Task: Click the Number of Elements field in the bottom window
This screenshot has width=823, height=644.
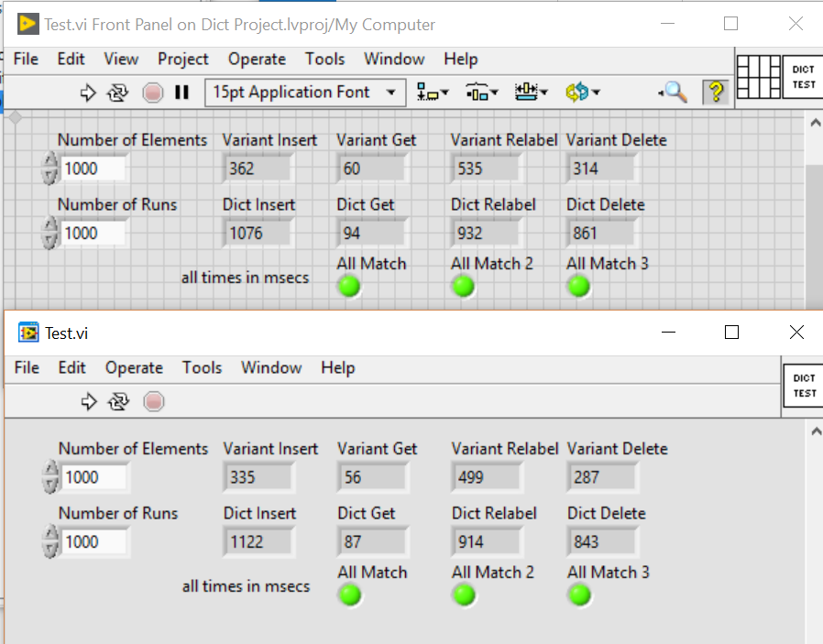Action: point(94,477)
